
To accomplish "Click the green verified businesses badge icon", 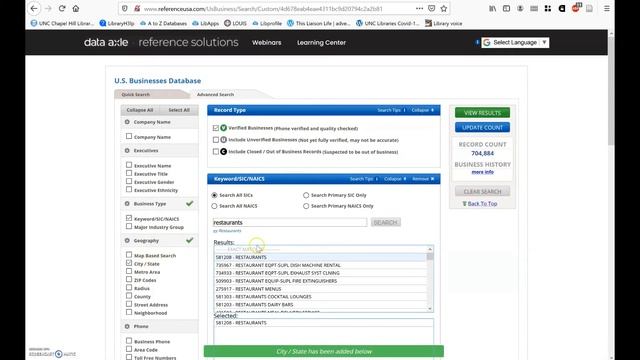I will point(224,128).
